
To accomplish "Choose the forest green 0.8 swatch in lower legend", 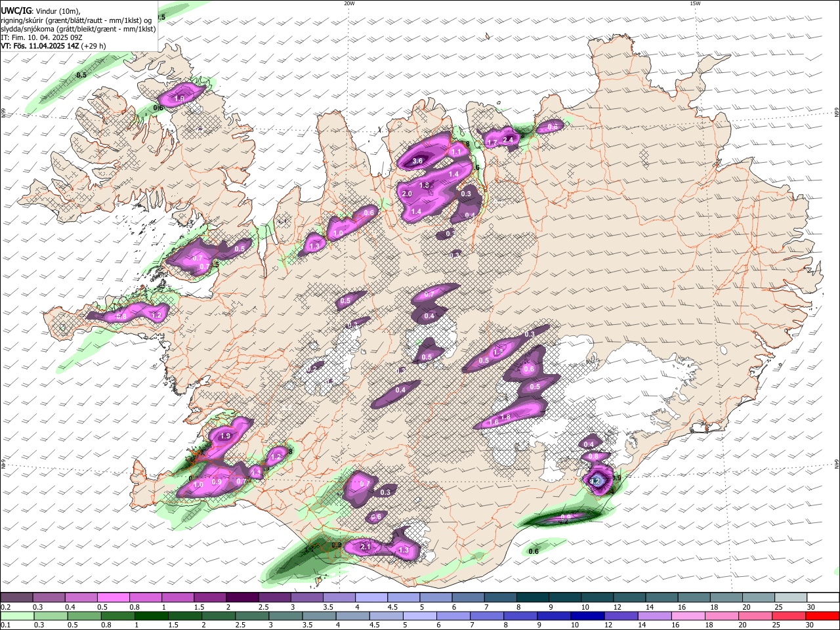I will (117, 616).
